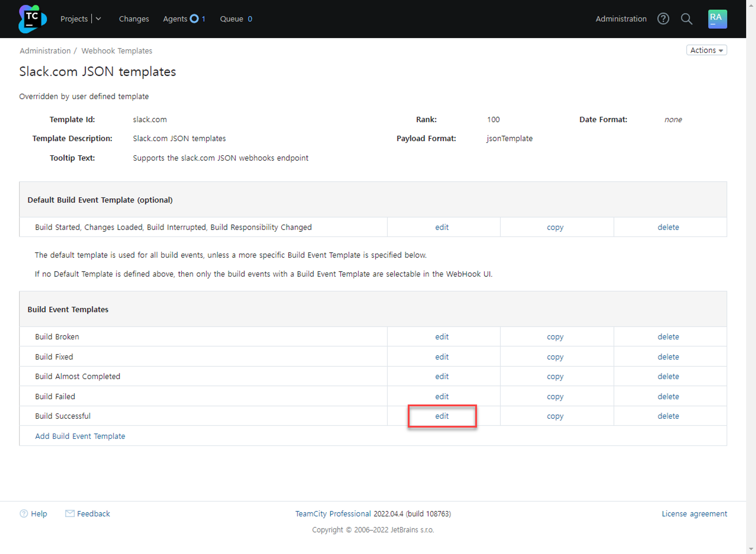
Task: Click the TeamCity logo icon
Action: [32, 19]
